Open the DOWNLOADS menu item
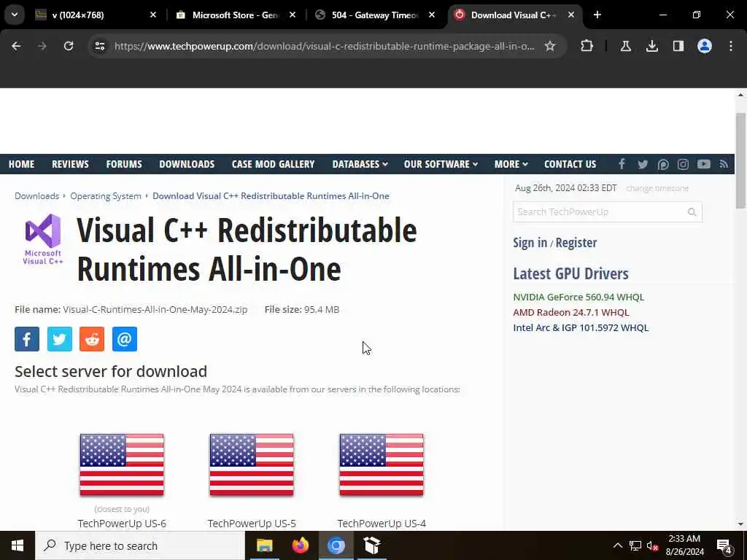Image resolution: width=747 pixels, height=560 pixels. [x=187, y=164]
